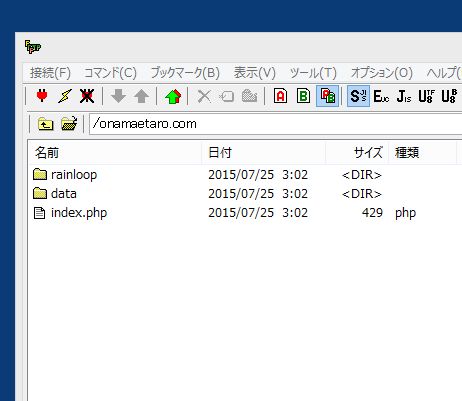Click the gray X Delete icon
The height and width of the screenshot is (401, 462).
[204, 96]
